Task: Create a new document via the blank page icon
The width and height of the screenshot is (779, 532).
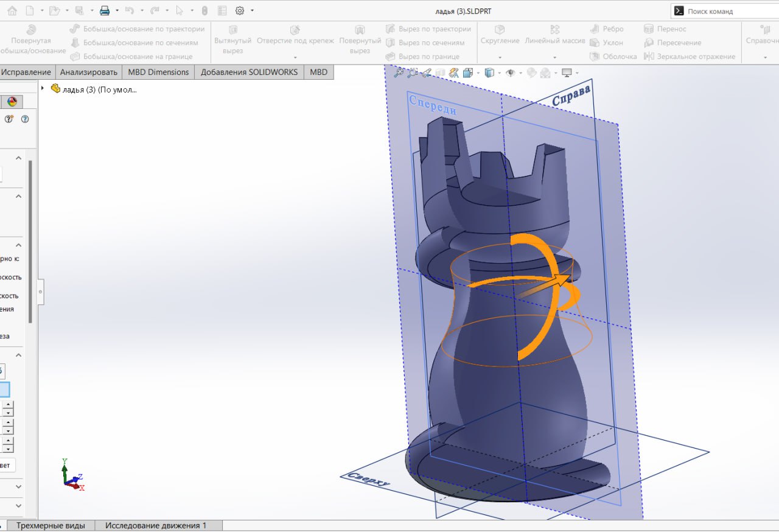Action: (31, 10)
